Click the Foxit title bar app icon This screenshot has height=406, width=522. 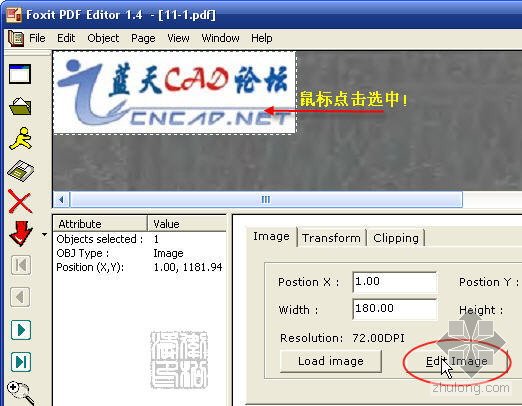pos(14,15)
